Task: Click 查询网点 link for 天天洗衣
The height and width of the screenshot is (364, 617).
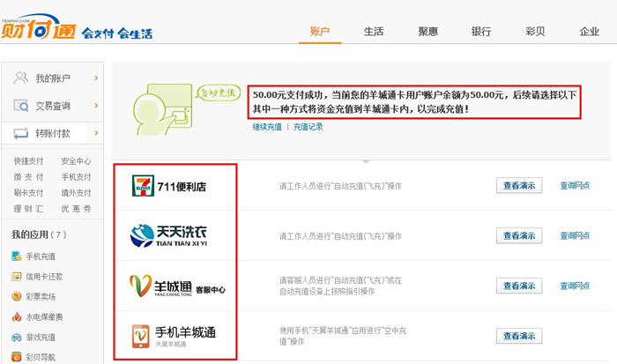Action: pyautogui.click(x=575, y=235)
